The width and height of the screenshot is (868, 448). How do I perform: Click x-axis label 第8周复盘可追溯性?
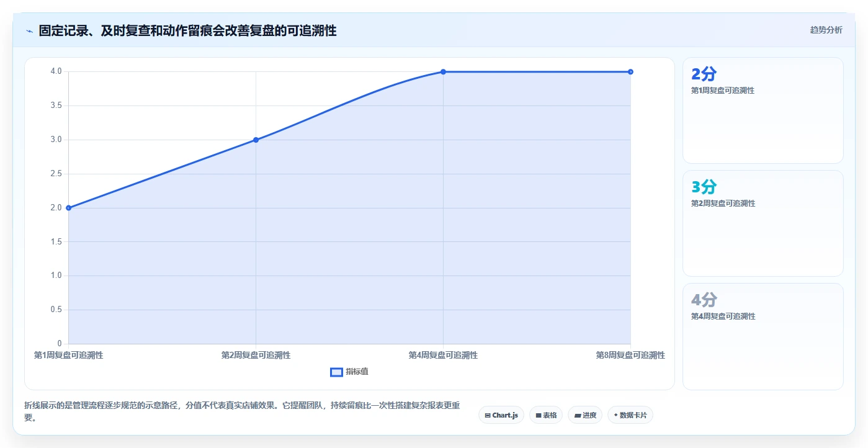[630, 356]
